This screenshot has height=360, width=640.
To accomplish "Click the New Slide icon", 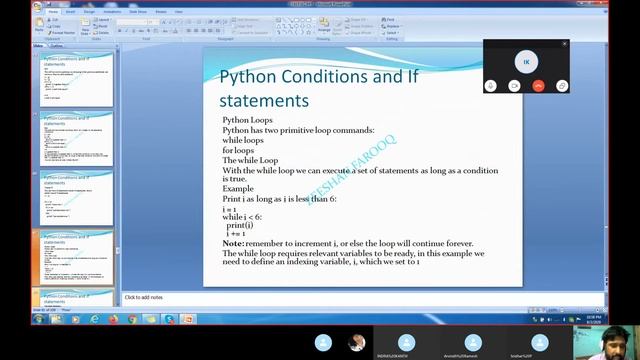I will click(85, 22).
